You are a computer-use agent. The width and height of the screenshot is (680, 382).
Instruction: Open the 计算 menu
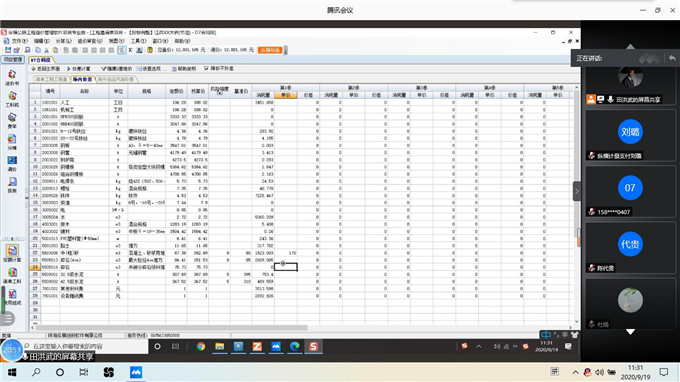(x=63, y=41)
